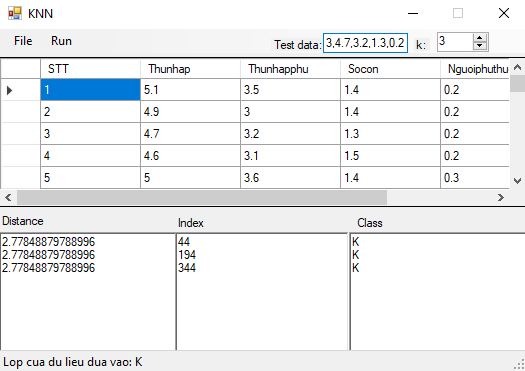
Task: Select Thunhapphu cell 3.2
Action: (290, 134)
